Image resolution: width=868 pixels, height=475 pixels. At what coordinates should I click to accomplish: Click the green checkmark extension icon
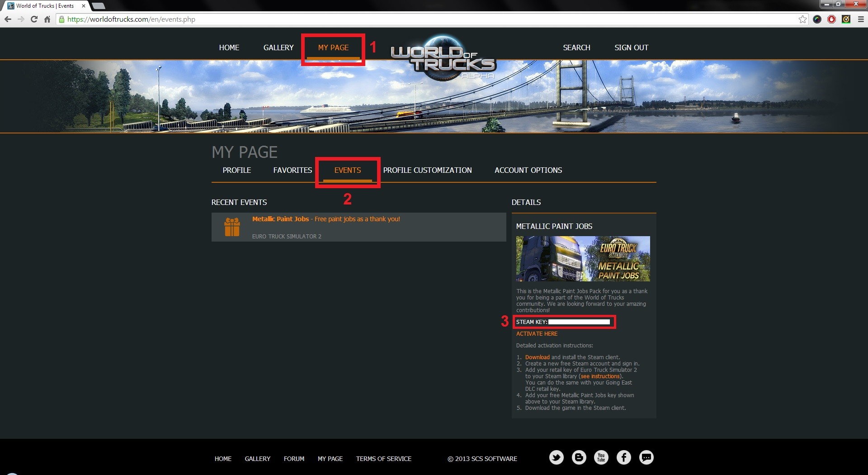point(846,19)
